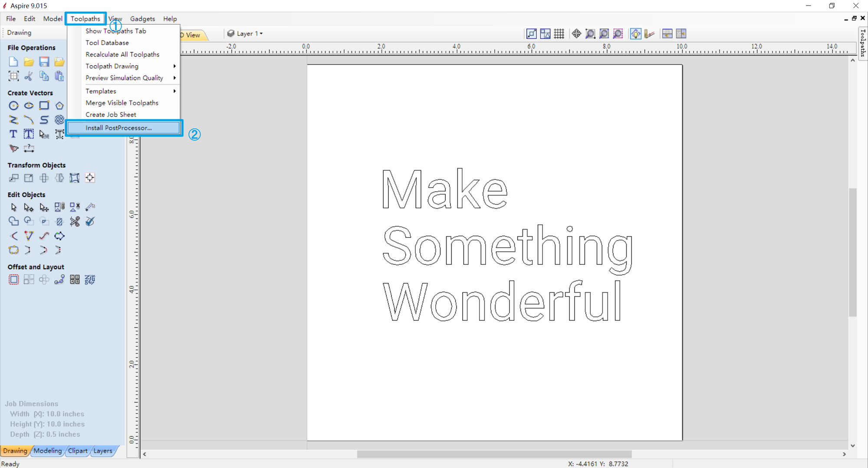Image resolution: width=868 pixels, height=468 pixels.
Task: Open the Dimension measure tool
Action: click(x=29, y=148)
